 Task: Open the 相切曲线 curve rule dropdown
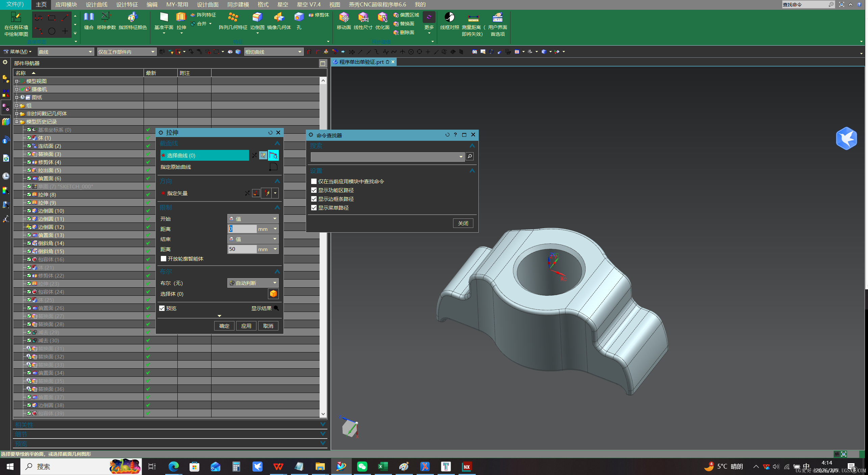tap(273, 52)
